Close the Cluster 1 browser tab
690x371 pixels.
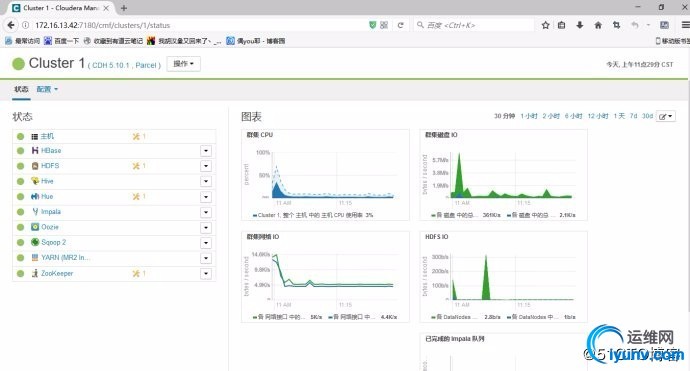click(x=106, y=8)
